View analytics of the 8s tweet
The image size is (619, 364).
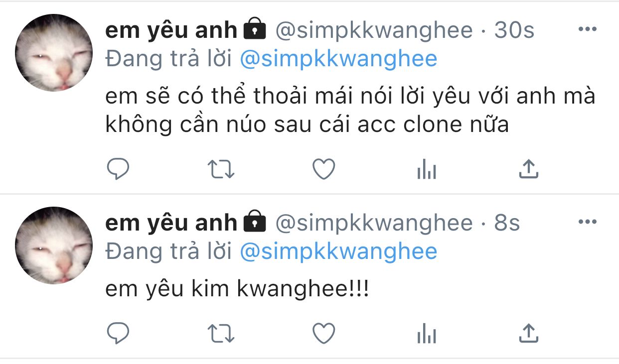click(x=426, y=334)
